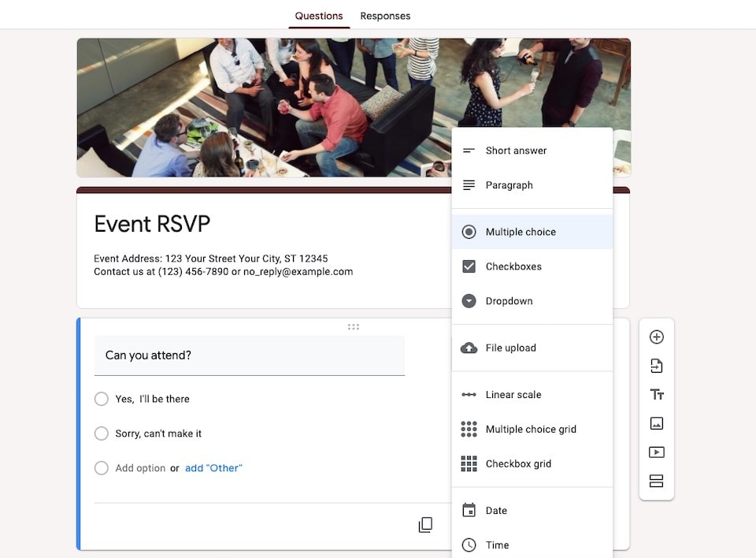Select the "Yes, I'll be there" radio button
This screenshot has height=558, width=756.
(102, 400)
